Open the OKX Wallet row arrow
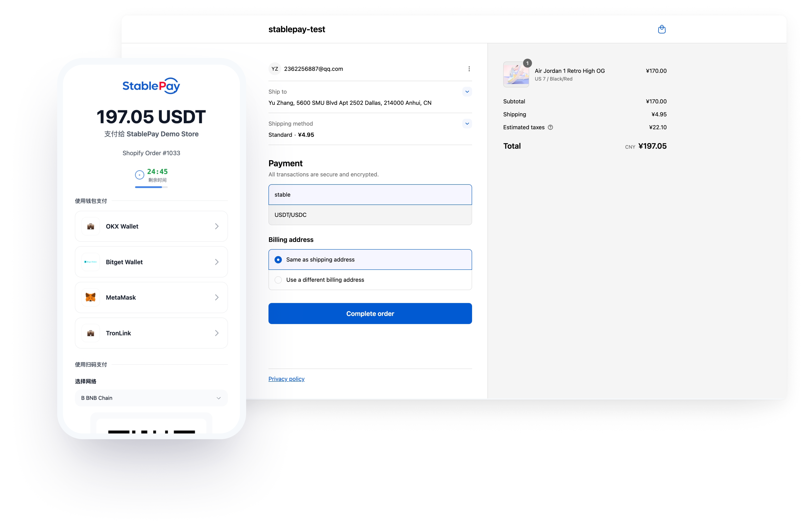This screenshot has width=808, height=532. tap(217, 226)
